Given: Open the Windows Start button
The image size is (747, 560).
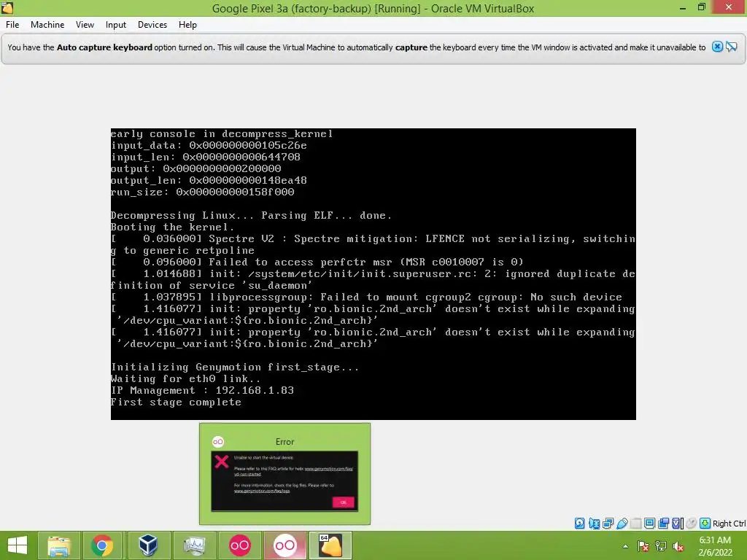Looking at the screenshot, I should pos(18,545).
